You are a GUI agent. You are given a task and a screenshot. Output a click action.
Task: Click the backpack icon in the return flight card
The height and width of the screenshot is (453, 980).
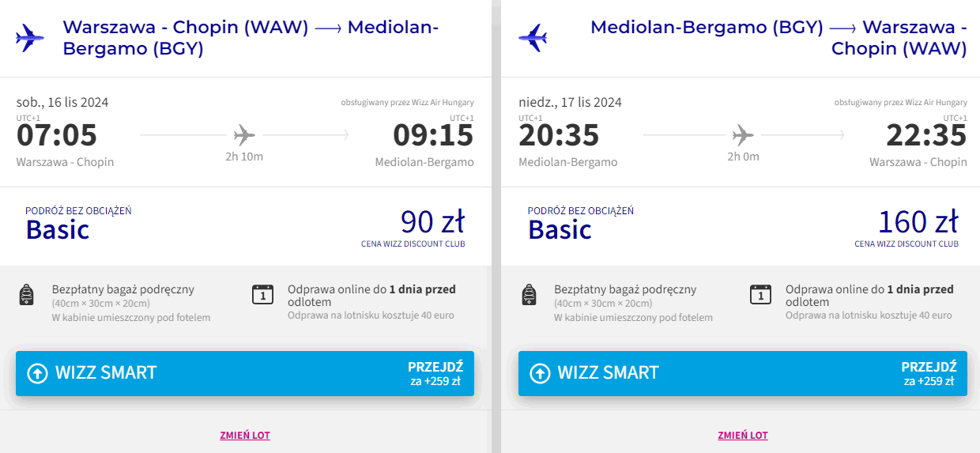(x=530, y=295)
